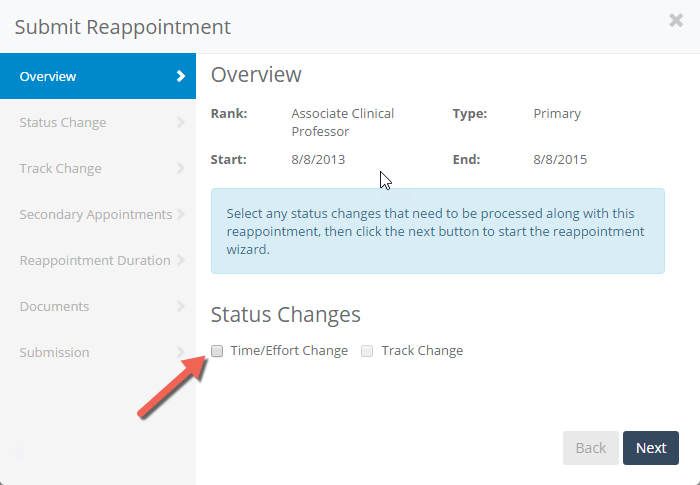Screen dimensions: 700x485
Task: Click the chevron beside Reappointment Duration
Action: [181, 260]
